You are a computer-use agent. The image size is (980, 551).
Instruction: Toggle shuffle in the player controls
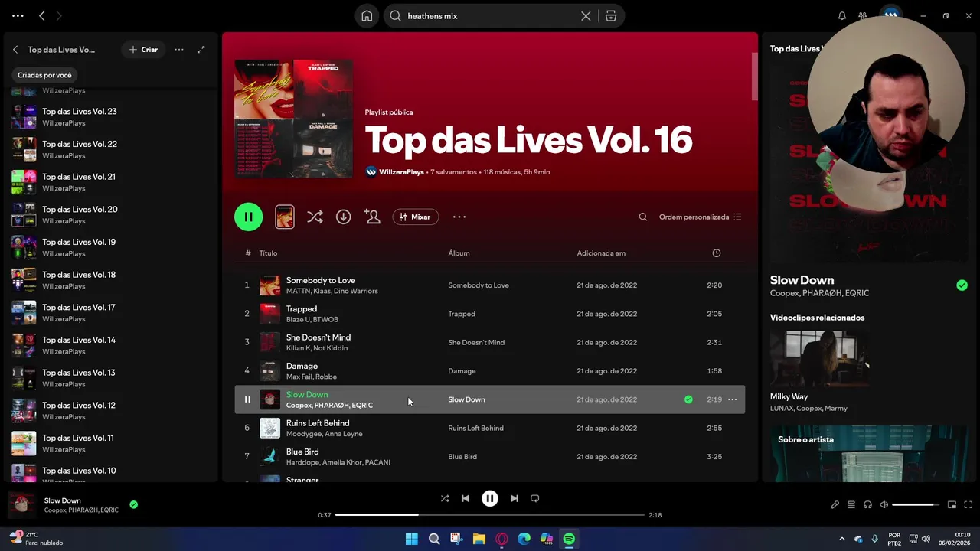pyautogui.click(x=445, y=498)
